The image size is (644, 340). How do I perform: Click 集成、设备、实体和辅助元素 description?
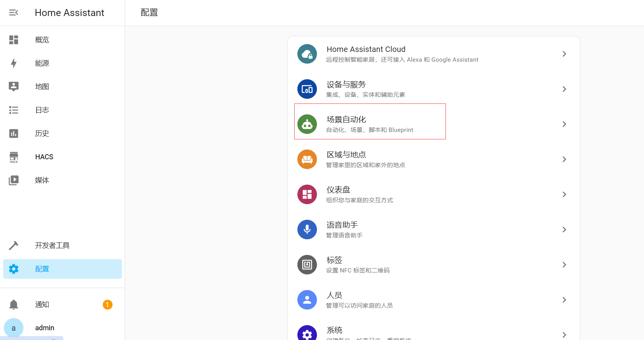click(366, 95)
